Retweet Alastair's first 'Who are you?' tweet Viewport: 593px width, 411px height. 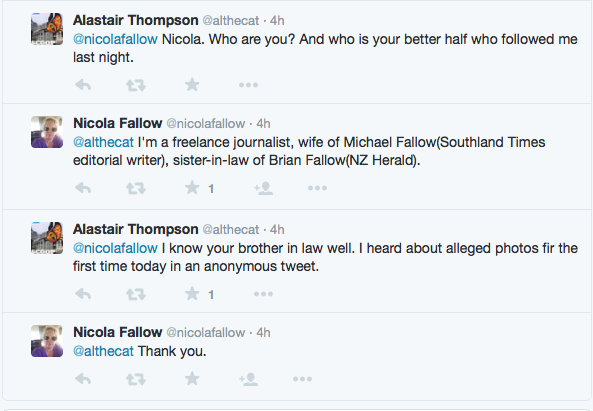point(136,85)
